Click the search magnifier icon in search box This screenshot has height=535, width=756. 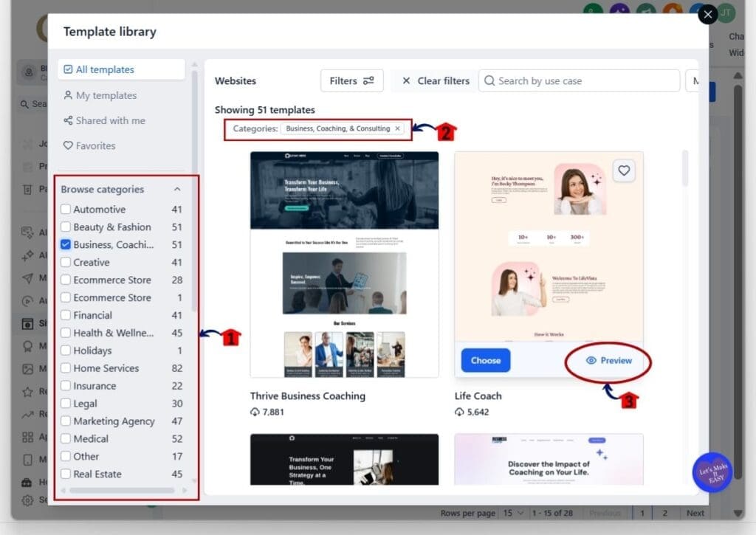(x=489, y=80)
